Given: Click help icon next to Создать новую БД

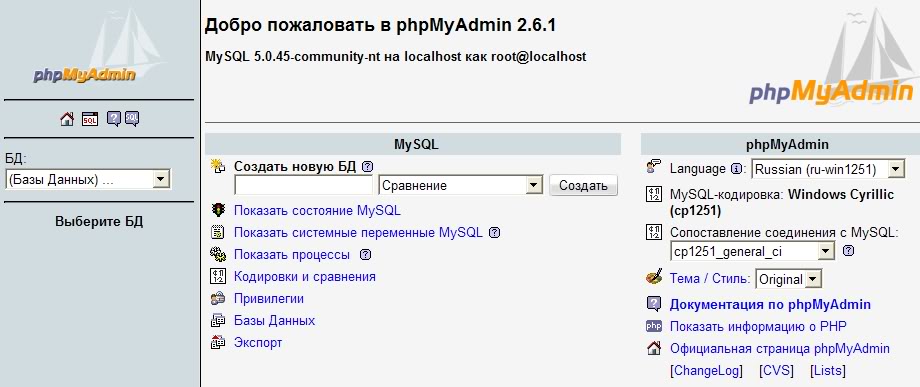Looking at the screenshot, I should 367,167.
